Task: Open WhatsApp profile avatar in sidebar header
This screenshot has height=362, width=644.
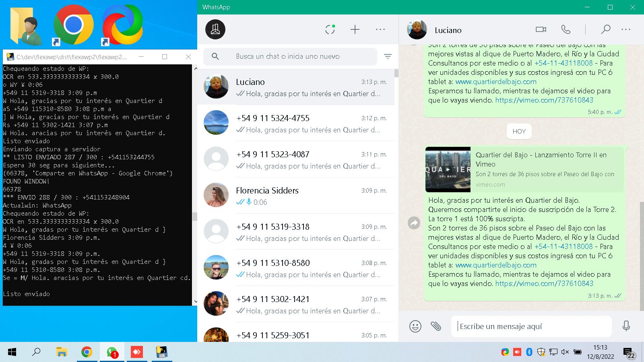Action: tap(215, 29)
